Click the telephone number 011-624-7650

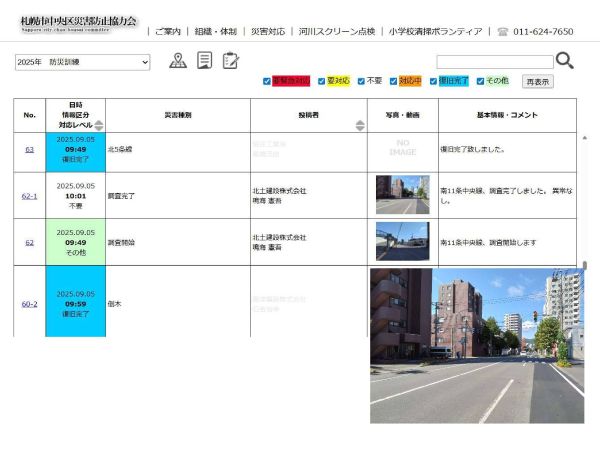coord(543,32)
